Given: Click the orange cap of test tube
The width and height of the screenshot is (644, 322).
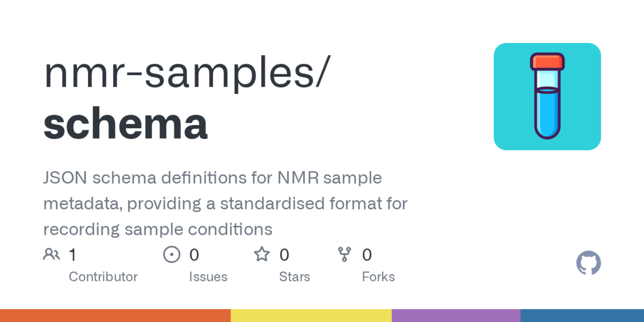Looking at the screenshot, I should 547,62.
